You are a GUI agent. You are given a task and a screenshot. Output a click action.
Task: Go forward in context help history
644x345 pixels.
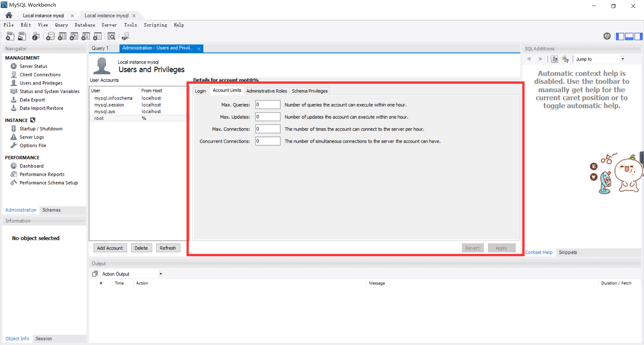(540, 59)
